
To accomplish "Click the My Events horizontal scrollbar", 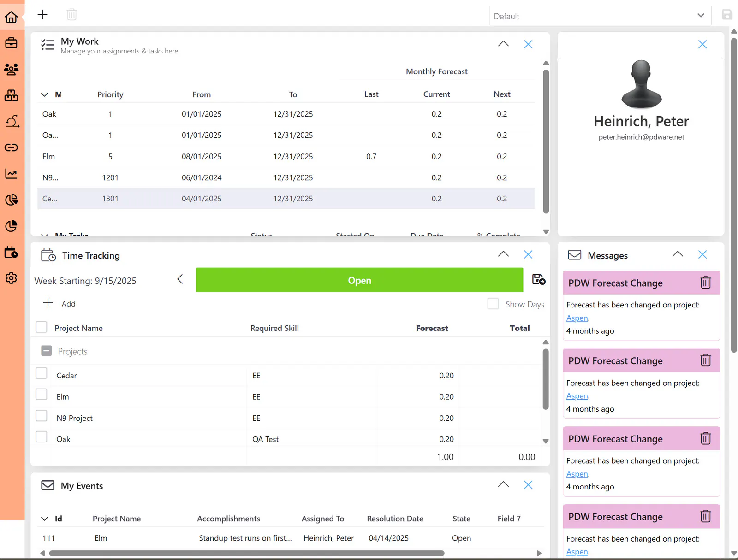I will [247, 553].
